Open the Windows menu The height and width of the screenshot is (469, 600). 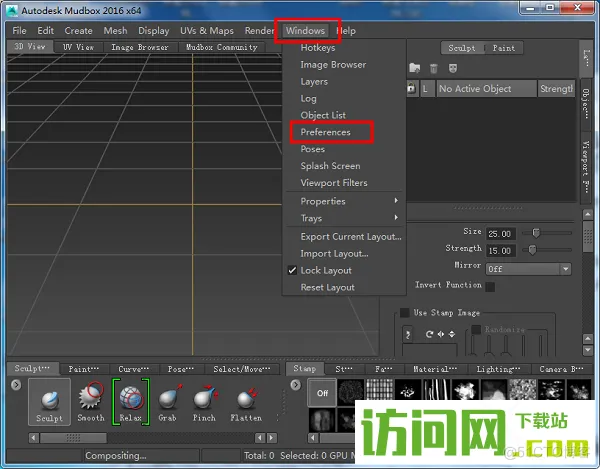[x=305, y=31]
